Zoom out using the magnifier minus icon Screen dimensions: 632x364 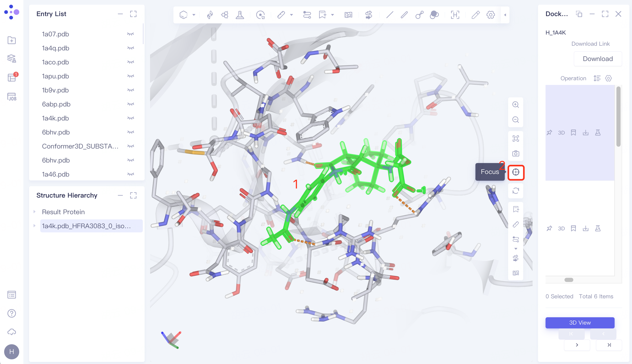(x=516, y=120)
